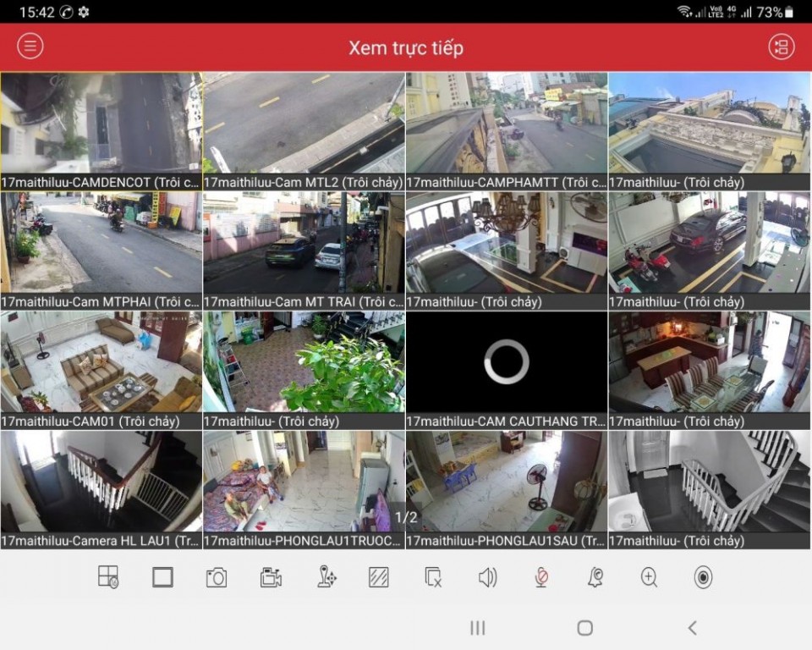Select the PHONGLAU1TRUOC room feed
The width and height of the screenshot is (812, 650).
pos(304,490)
